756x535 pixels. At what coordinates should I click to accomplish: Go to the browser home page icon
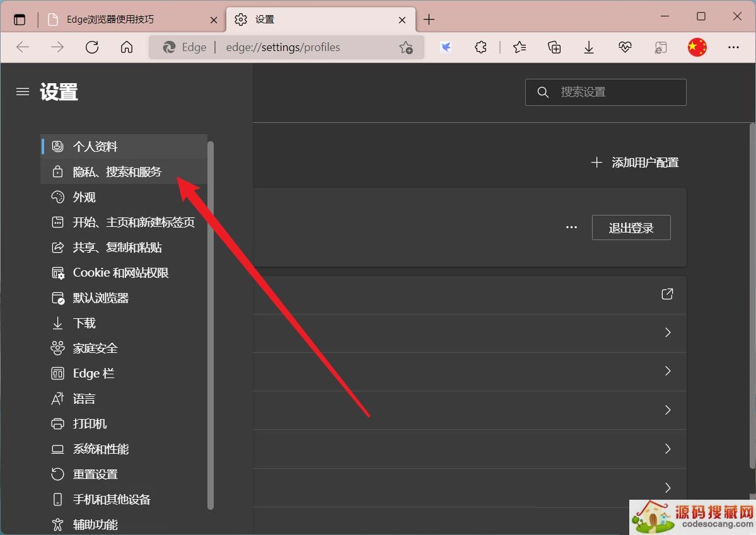[127, 47]
